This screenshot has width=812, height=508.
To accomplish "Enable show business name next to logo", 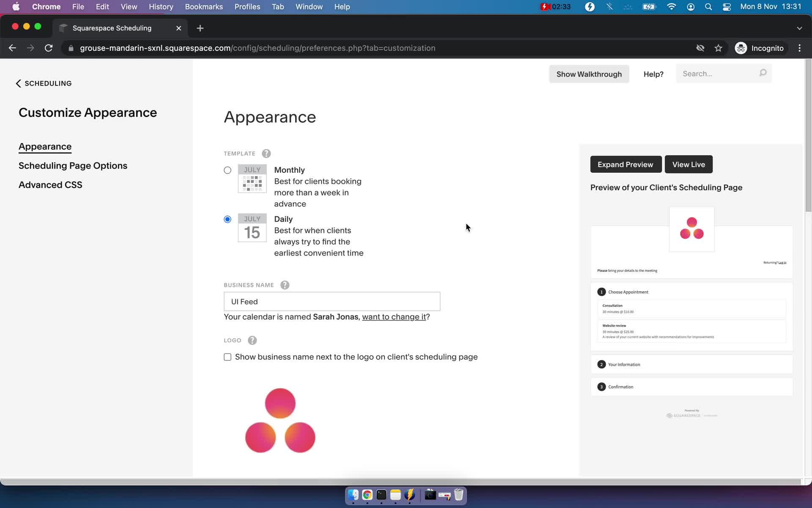I will [228, 357].
